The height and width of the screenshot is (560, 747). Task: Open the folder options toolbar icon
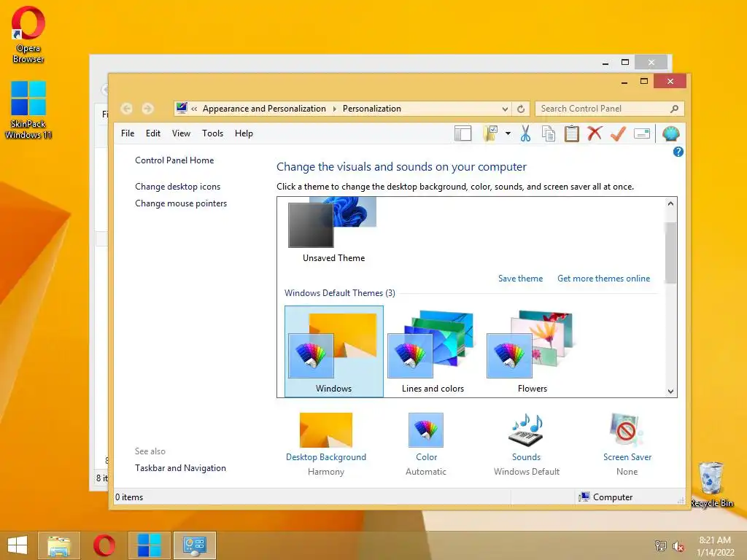490,134
